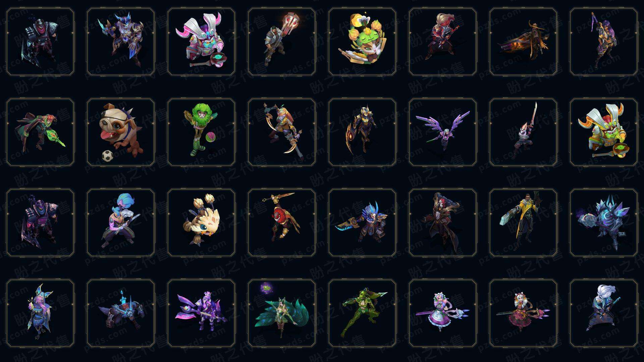Viewport: 644px width, 362px height.
Task: Select the pink-haired witch in blue hat
Action: [x=40, y=313]
